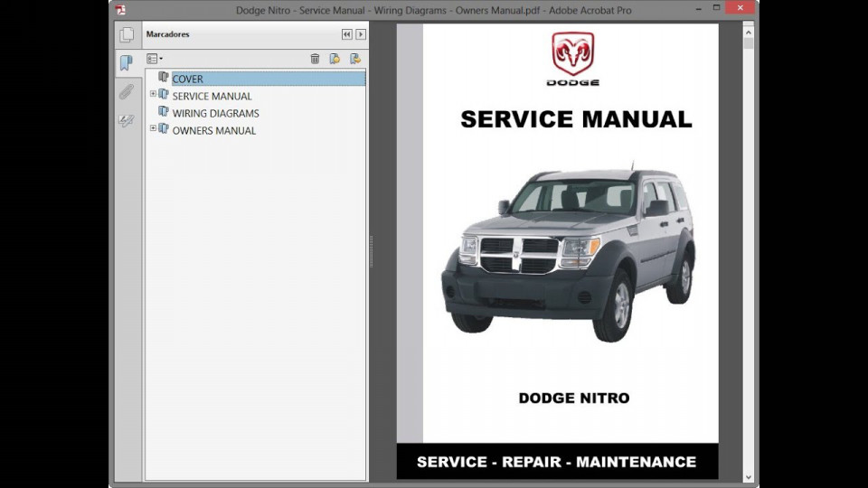Open bookmark options dropdown menu
This screenshot has height=488, width=868.
tap(155, 59)
